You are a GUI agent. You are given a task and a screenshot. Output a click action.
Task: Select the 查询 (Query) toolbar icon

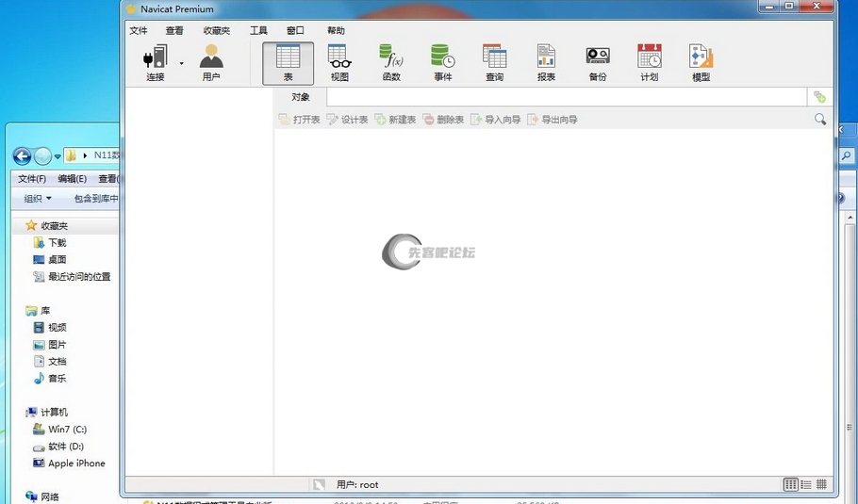pyautogui.click(x=494, y=62)
